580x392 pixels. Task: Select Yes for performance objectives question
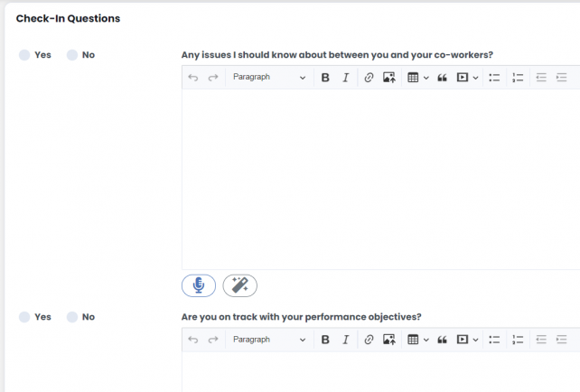tap(24, 317)
